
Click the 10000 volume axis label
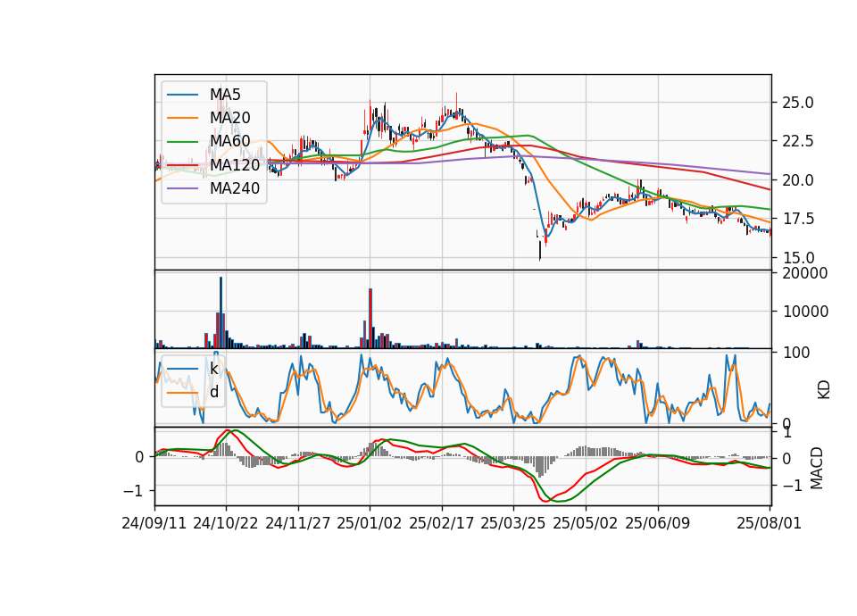(805, 312)
